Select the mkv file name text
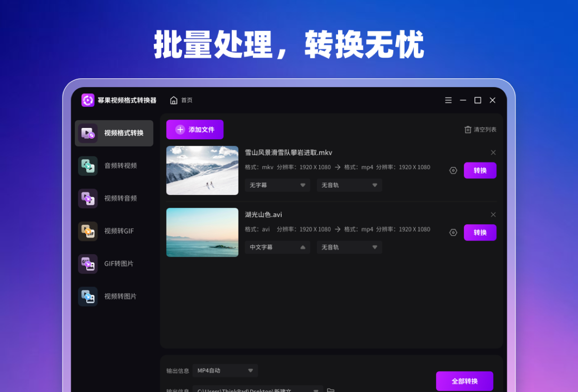578x392 pixels. coord(288,153)
